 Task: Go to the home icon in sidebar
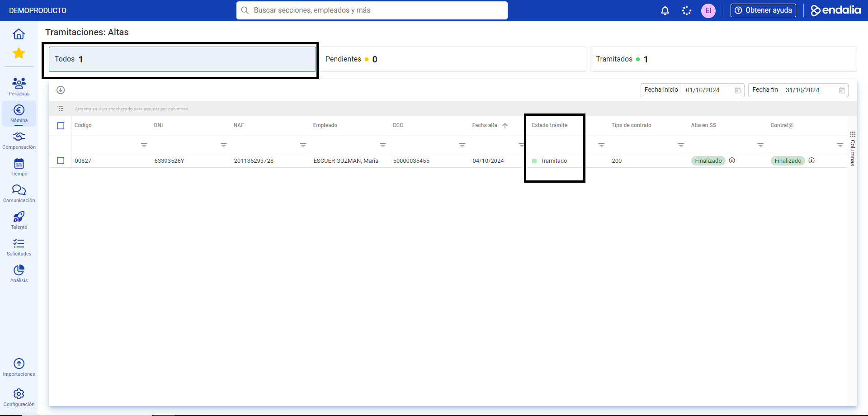19,34
